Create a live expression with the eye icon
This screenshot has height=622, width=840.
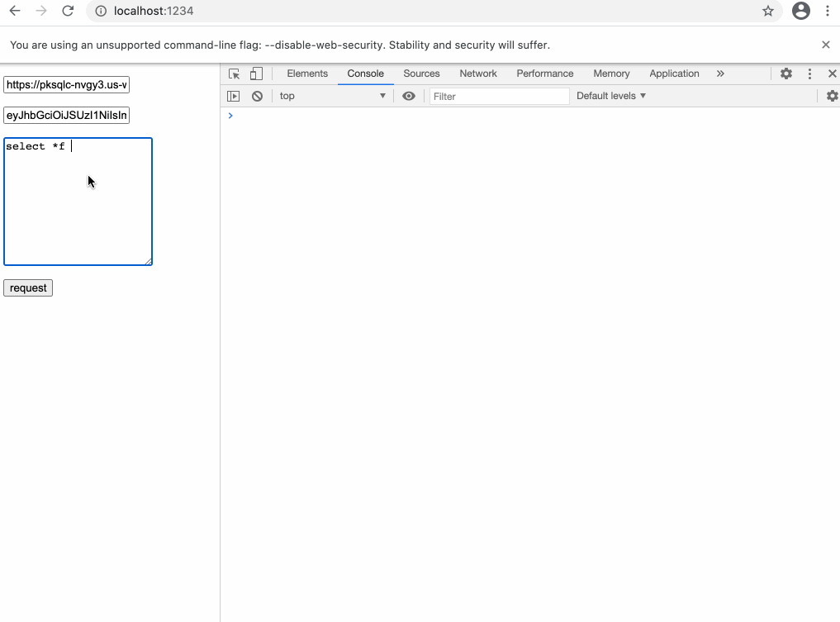(409, 96)
